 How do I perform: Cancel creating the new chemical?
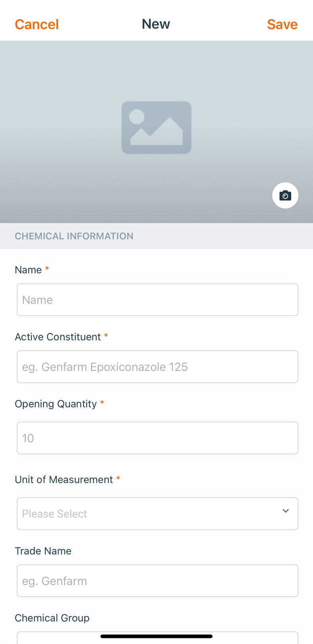(36, 24)
